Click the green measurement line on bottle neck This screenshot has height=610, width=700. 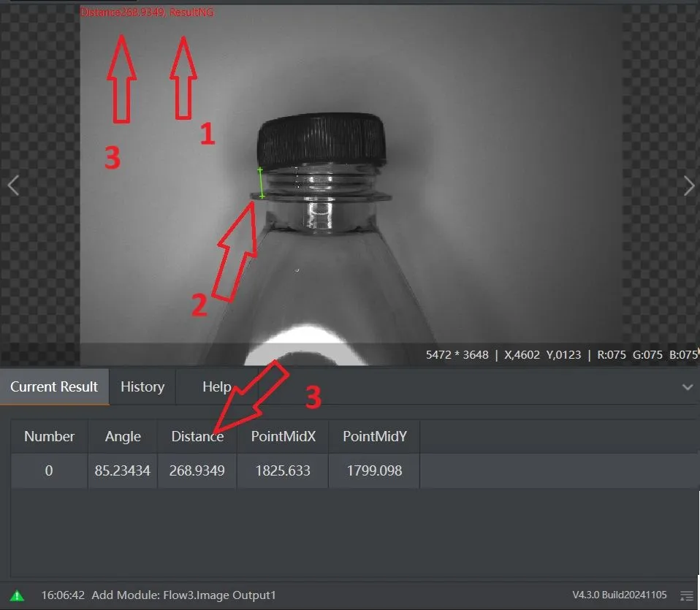(261, 183)
